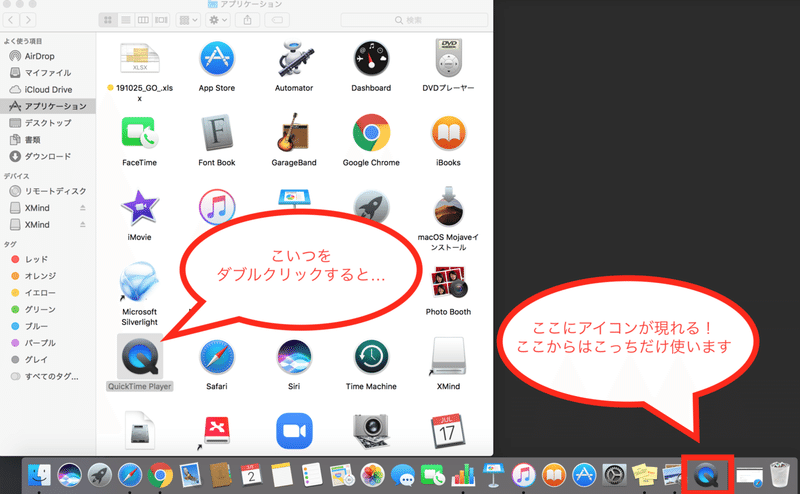Select リモートディスク in the sidebar

[x=47, y=191]
